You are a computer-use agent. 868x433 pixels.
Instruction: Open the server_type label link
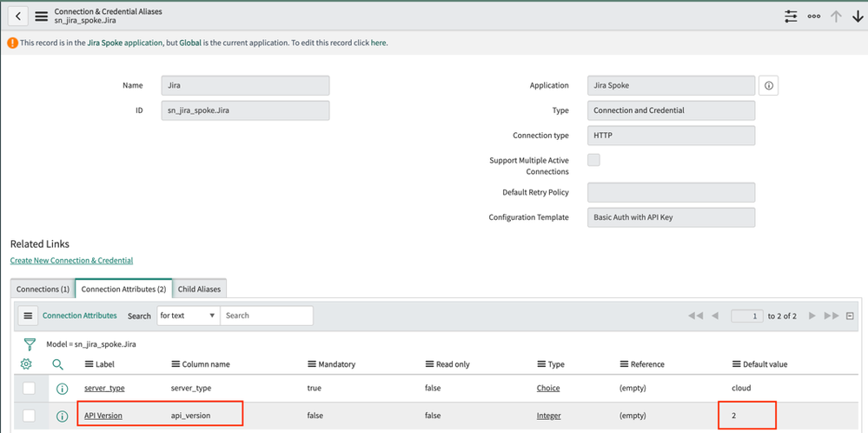[104, 388]
